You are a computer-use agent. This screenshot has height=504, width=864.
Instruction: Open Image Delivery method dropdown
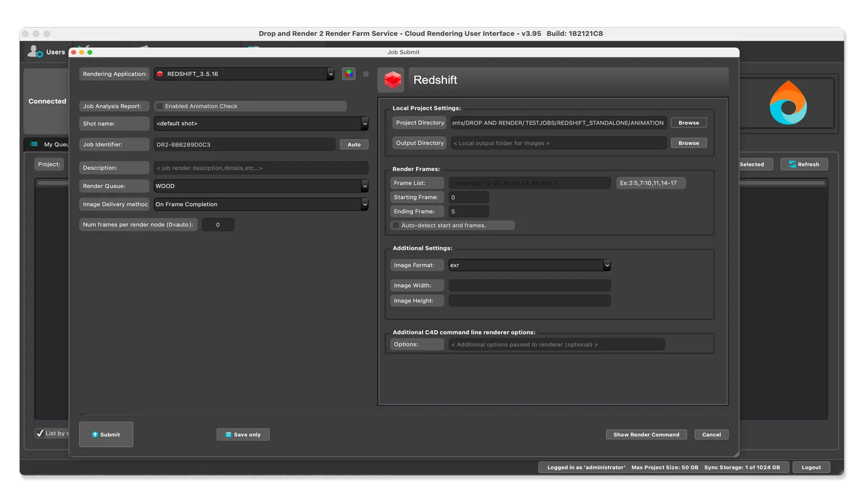(261, 204)
